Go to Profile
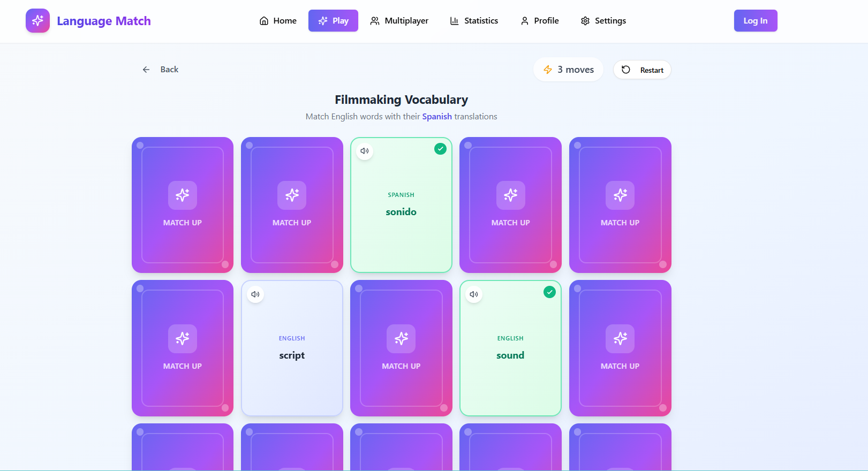This screenshot has height=471, width=868. coord(540,21)
